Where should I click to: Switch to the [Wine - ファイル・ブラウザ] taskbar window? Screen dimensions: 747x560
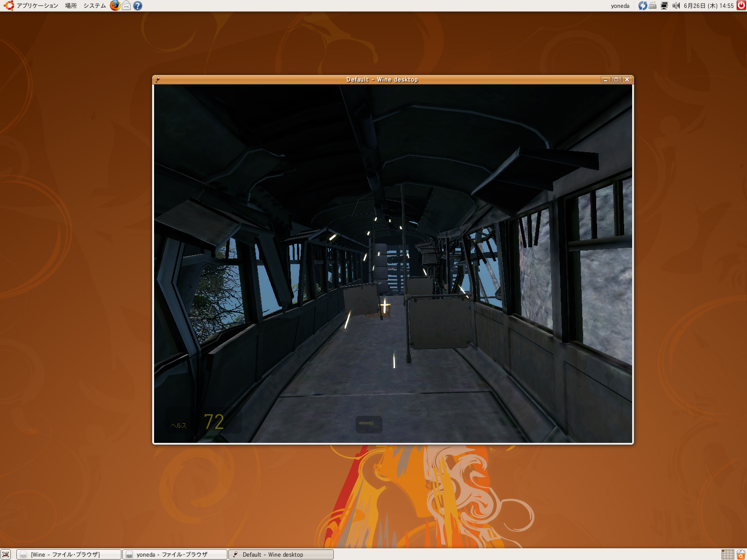[x=69, y=554]
